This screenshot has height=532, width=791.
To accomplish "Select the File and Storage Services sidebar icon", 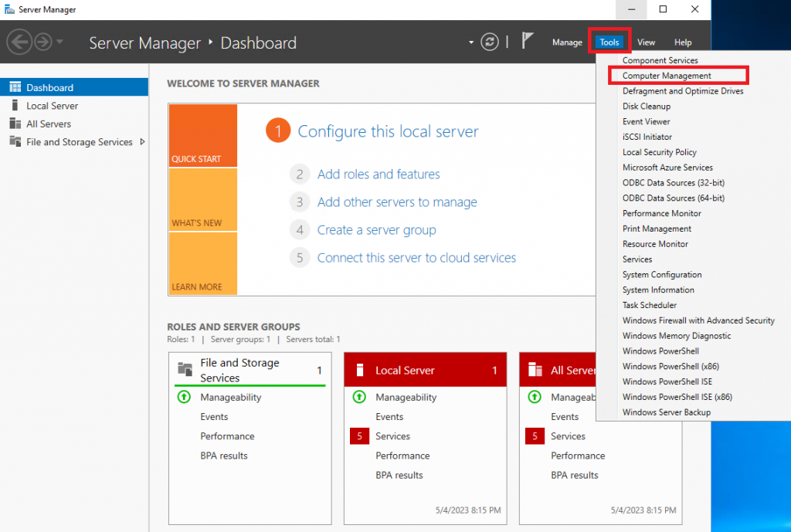I will click(x=15, y=142).
